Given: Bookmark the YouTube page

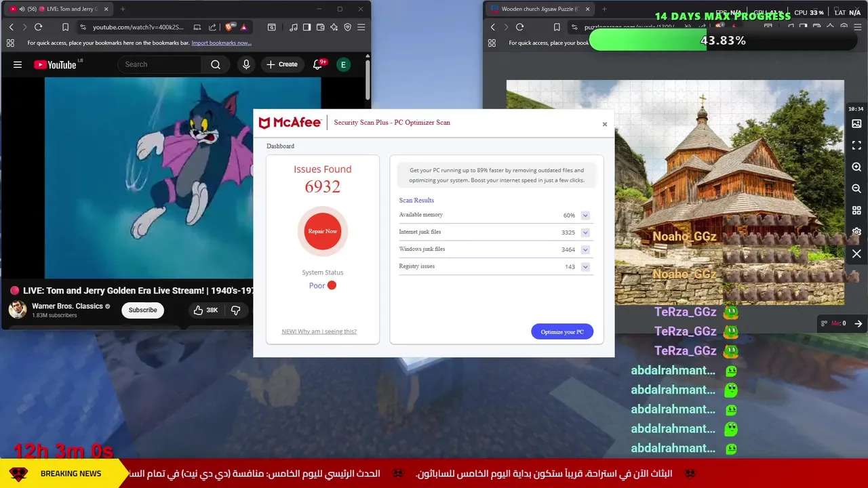Looking at the screenshot, I should click(65, 27).
